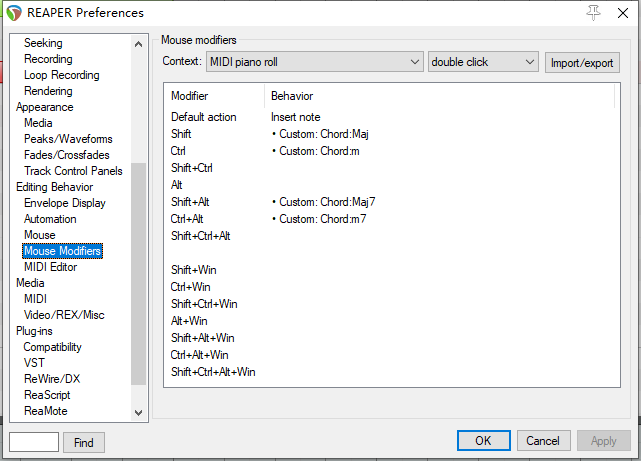Click the Default action Insert note row
Screen dimensions: 641x461
click(x=295, y=117)
